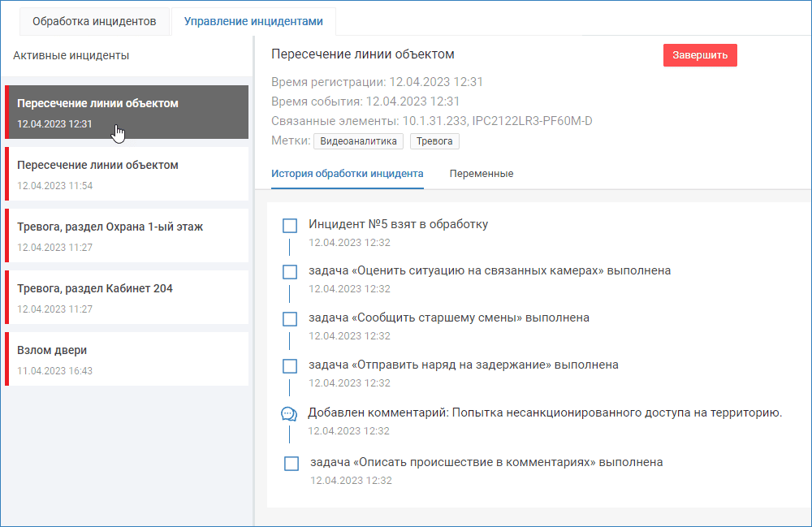812x527 pixels.
Task: Click the 'Добавлен комментарий' history entry text
Action: click(x=544, y=413)
